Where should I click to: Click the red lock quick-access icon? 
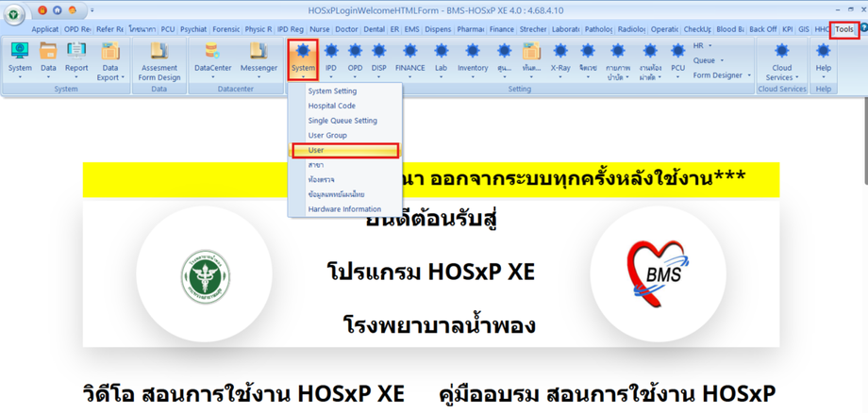click(x=42, y=10)
